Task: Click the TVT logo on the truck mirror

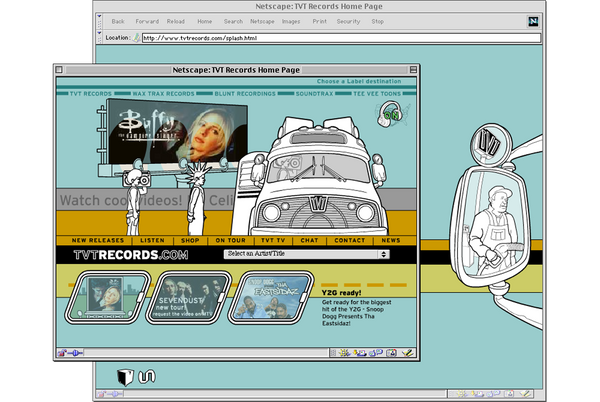Action: coord(490,142)
